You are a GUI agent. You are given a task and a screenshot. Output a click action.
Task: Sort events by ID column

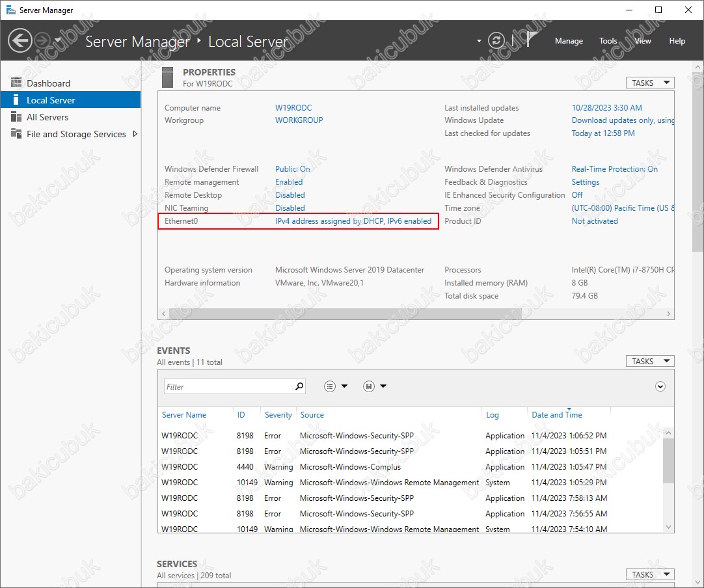coord(241,415)
